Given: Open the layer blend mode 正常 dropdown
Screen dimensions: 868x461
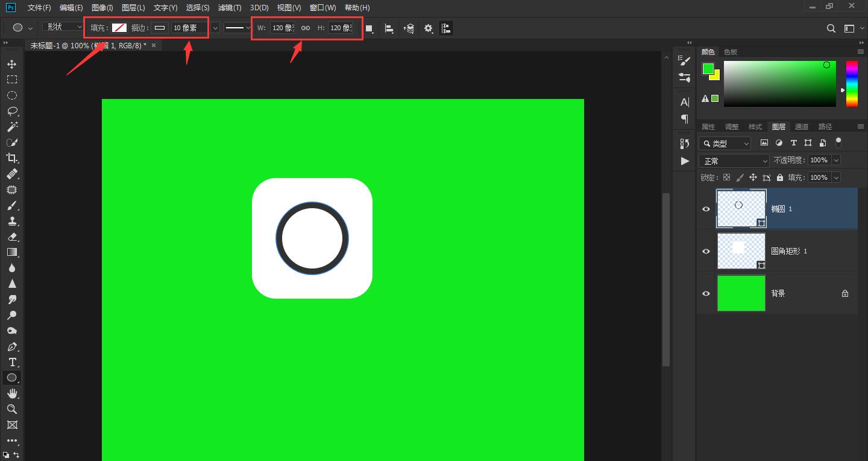Looking at the screenshot, I should click(x=734, y=161).
